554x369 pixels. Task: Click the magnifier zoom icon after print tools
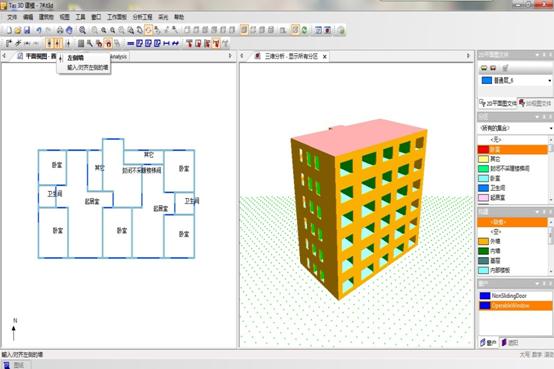(x=82, y=30)
